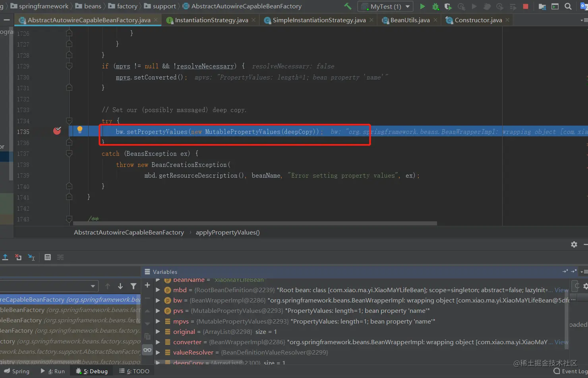Viewport: 588px width, 378px height.
Task: Open the 4: Run tool window tab
Action: 53,371
